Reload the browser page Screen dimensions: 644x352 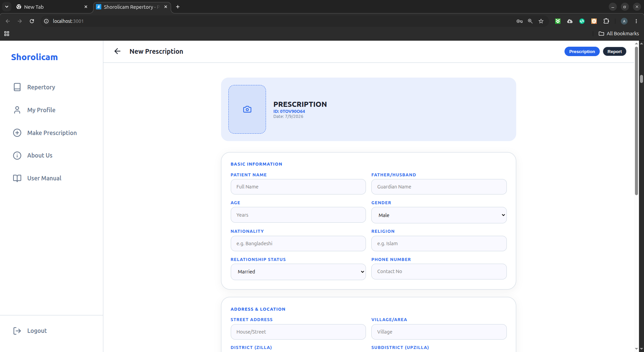(x=32, y=21)
